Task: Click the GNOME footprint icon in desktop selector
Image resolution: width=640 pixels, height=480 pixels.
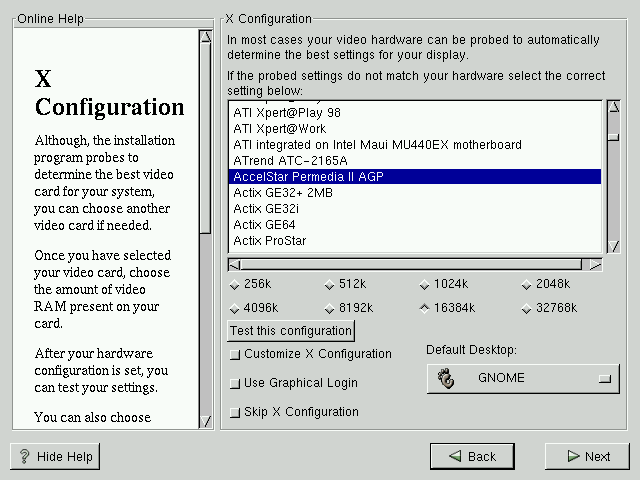Action: (446, 379)
